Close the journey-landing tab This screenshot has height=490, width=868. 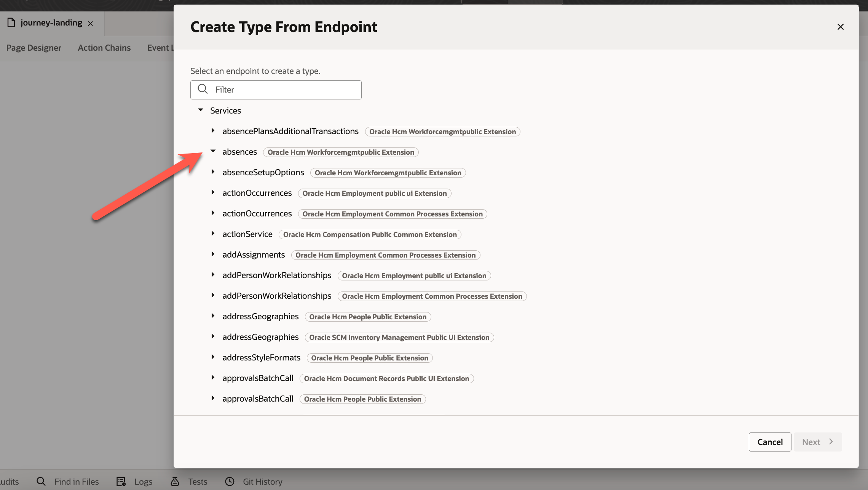(x=91, y=24)
